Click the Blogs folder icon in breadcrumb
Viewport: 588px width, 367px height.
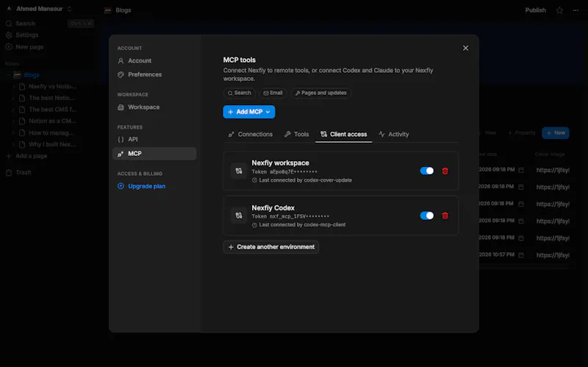[x=108, y=10]
